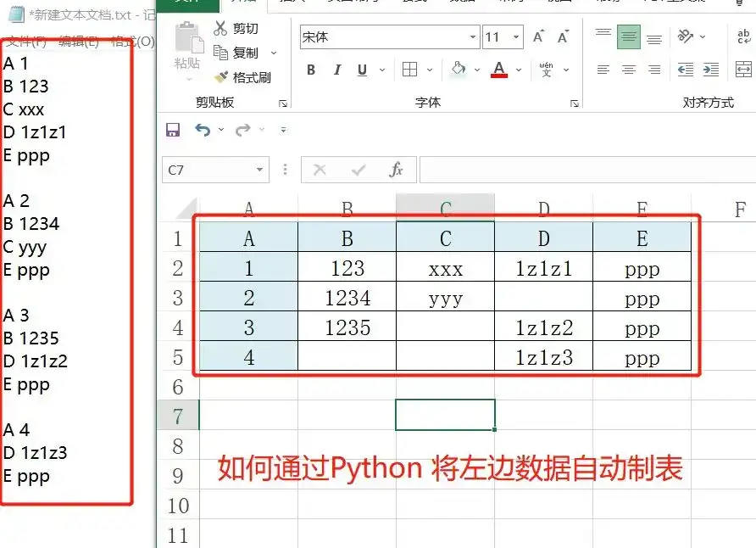Select the Format Painter brush
This screenshot has width=756, height=548.
(x=221, y=76)
